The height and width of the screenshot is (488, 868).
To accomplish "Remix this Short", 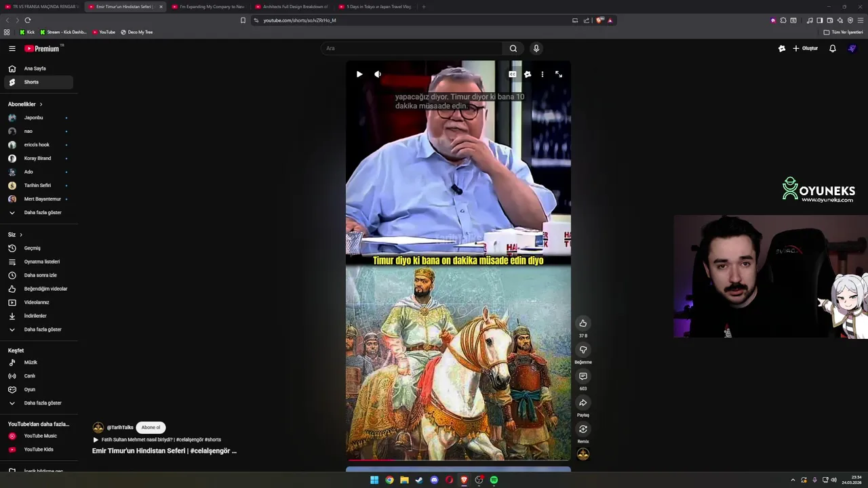I will click(x=583, y=429).
